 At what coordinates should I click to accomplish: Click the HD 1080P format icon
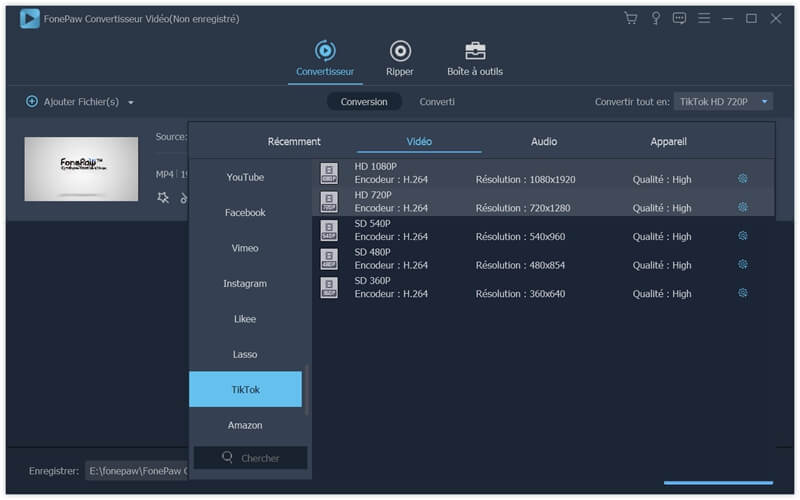click(329, 173)
